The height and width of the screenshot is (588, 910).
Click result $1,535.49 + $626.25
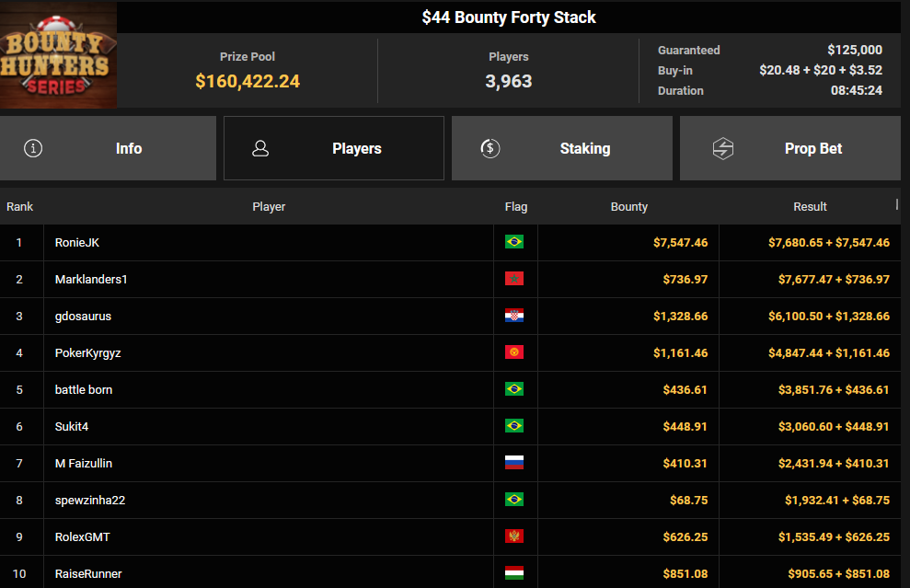coord(834,536)
